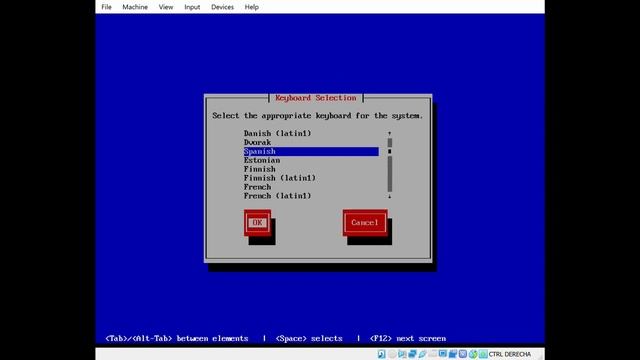Select French (latin1) keyboard layout

278,196
